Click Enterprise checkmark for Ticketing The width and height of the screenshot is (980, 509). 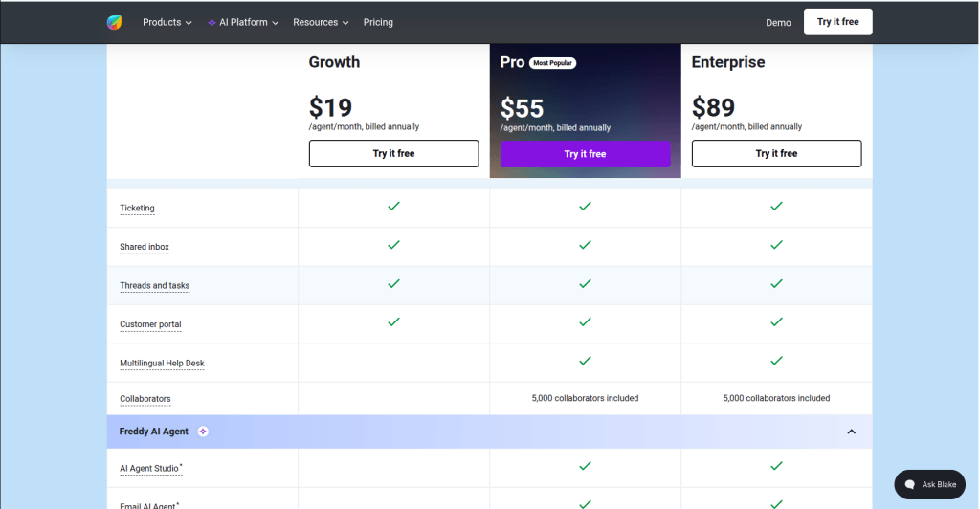point(776,206)
